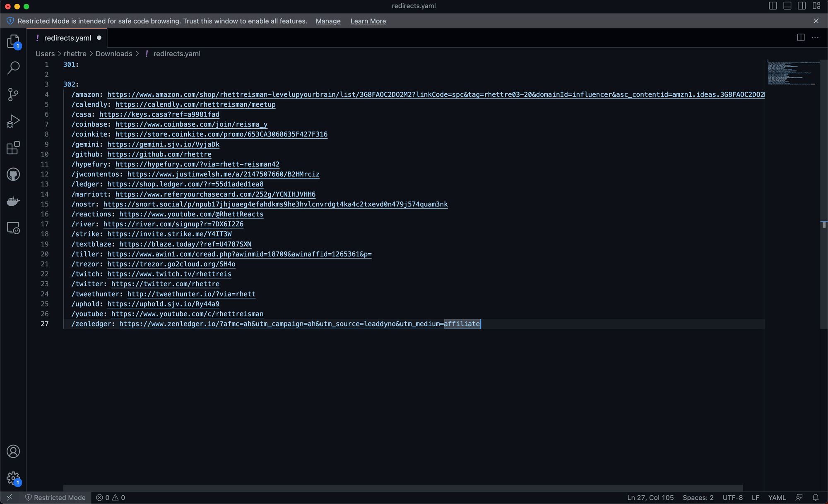
Task: Open the Accounts menu icon
Action: point(13,451)
